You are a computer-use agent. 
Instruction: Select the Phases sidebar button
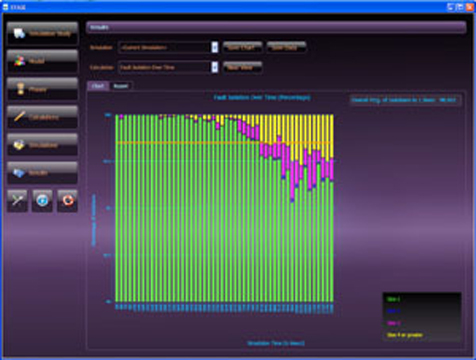click(42, 89)
